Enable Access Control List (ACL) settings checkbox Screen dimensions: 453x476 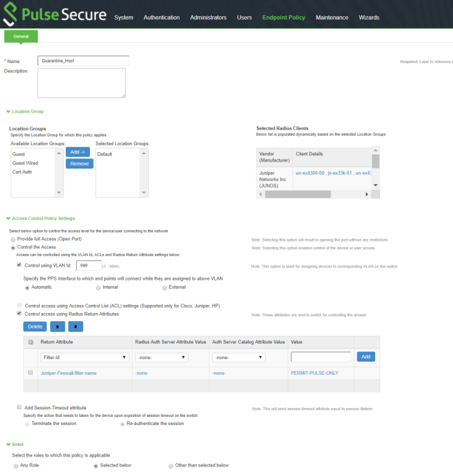19,305
